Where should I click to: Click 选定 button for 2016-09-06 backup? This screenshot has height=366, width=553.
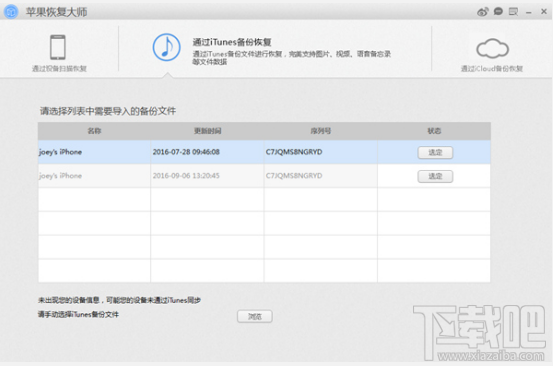(435, 176)
